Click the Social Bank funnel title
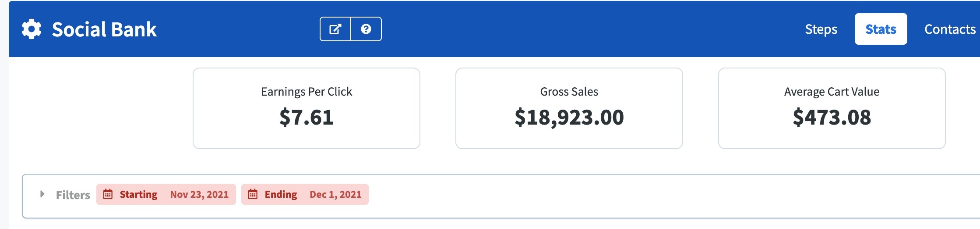This screenshot has height=229, width=980. pos(104,29)
